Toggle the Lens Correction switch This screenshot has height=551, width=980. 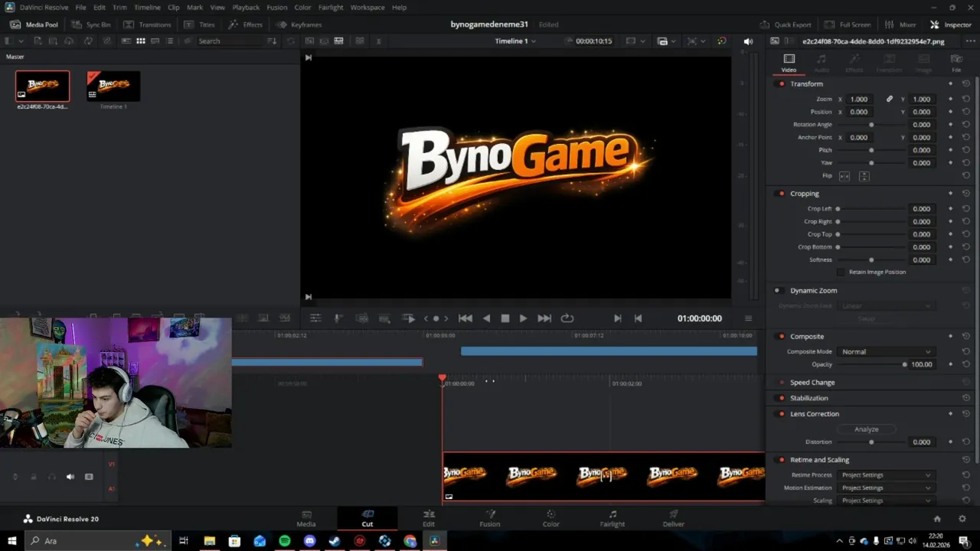click(781, 413)
